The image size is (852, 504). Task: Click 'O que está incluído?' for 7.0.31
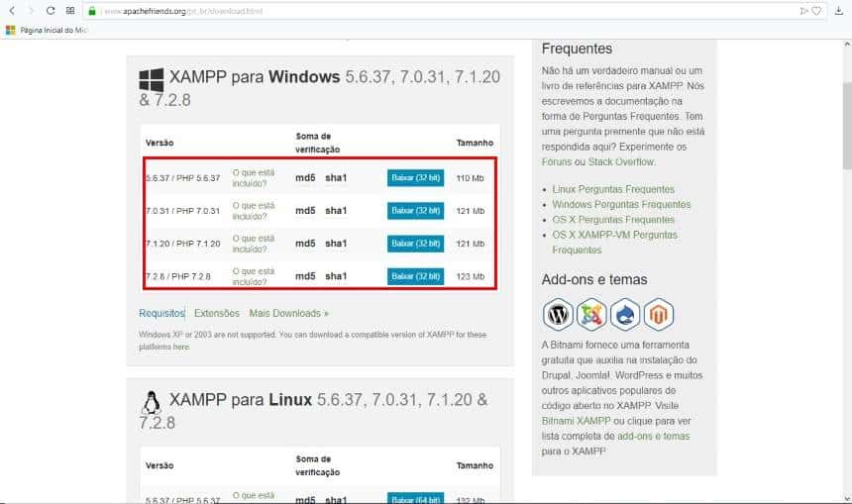254,211
